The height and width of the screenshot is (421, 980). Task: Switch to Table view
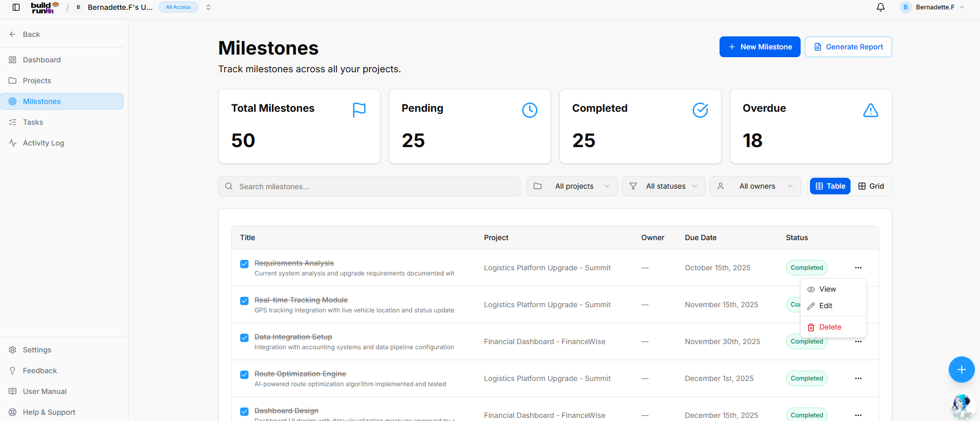point(830,186)
